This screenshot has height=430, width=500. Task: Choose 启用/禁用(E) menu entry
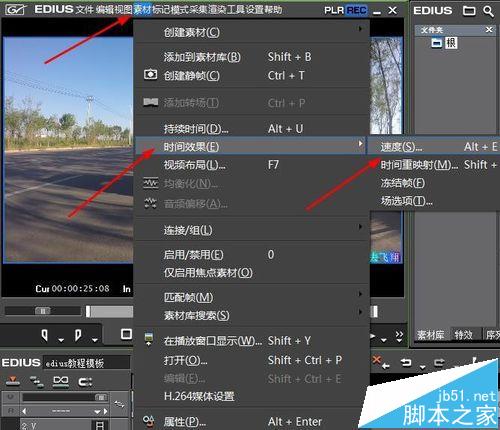(x=252, y=255)
